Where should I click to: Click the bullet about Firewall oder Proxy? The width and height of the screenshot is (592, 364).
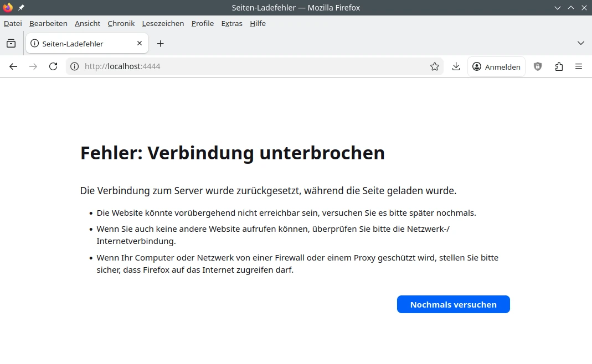[x=297, y=264]
